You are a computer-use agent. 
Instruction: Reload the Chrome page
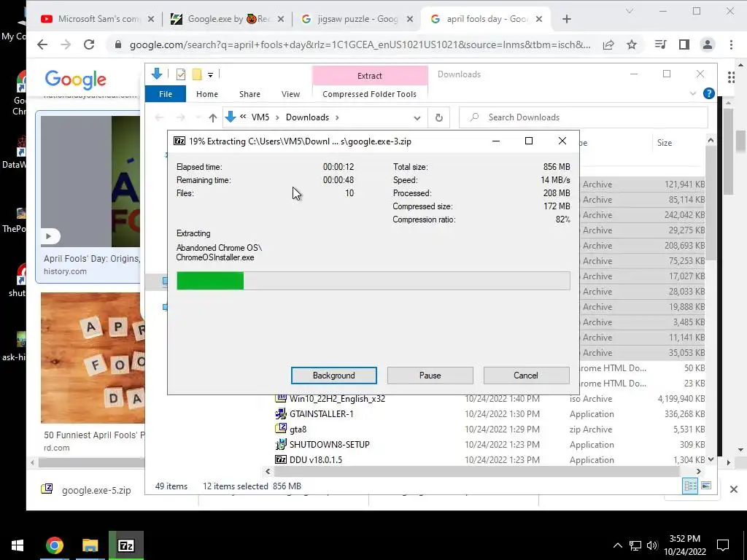(x=88, y=44)
